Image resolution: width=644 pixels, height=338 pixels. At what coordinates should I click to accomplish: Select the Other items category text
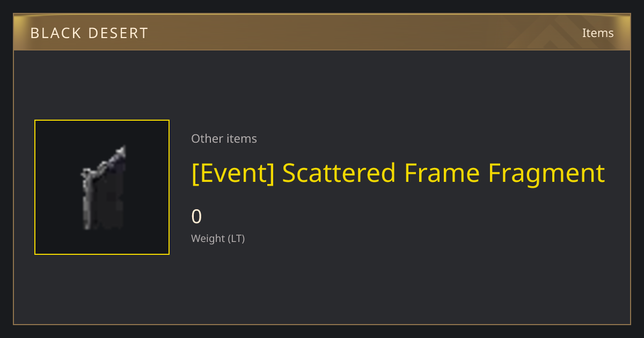pyautogui.click(x=224, y=138)
